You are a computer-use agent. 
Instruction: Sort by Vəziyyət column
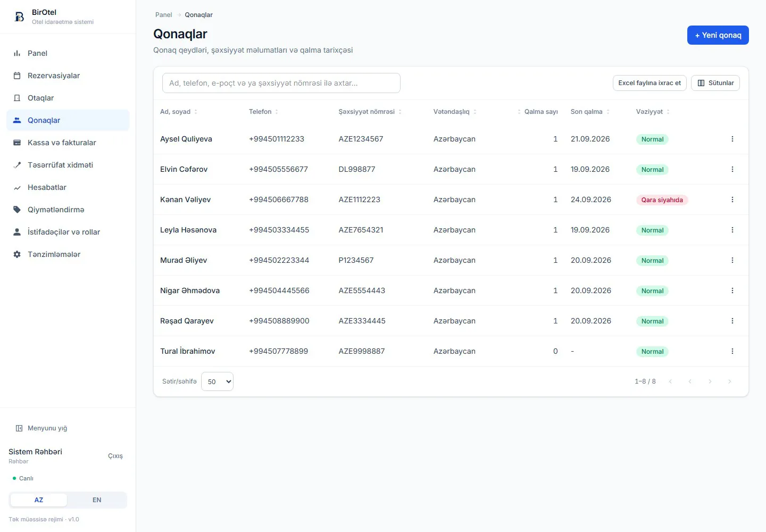653,112
